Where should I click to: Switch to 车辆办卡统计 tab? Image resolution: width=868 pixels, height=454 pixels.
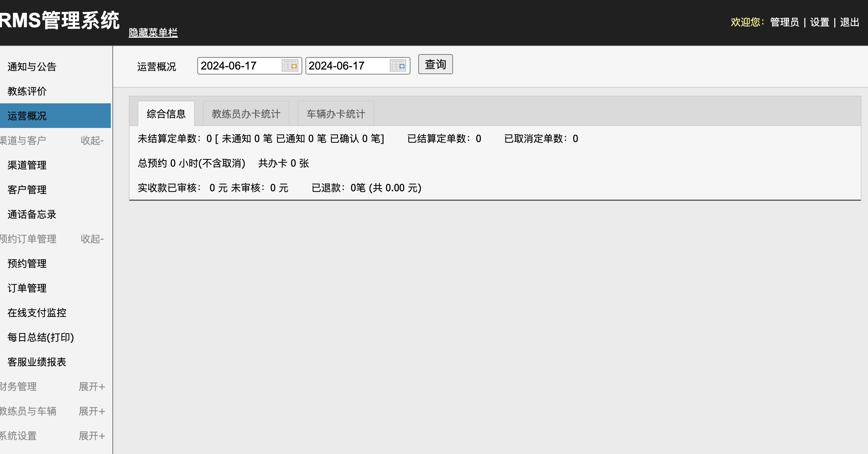pos(336,114)
